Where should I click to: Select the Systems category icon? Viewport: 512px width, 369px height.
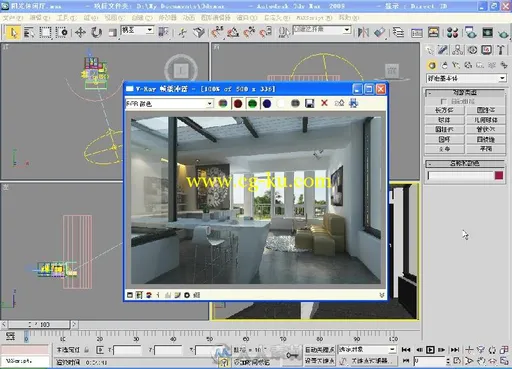[x=504, y=65]
